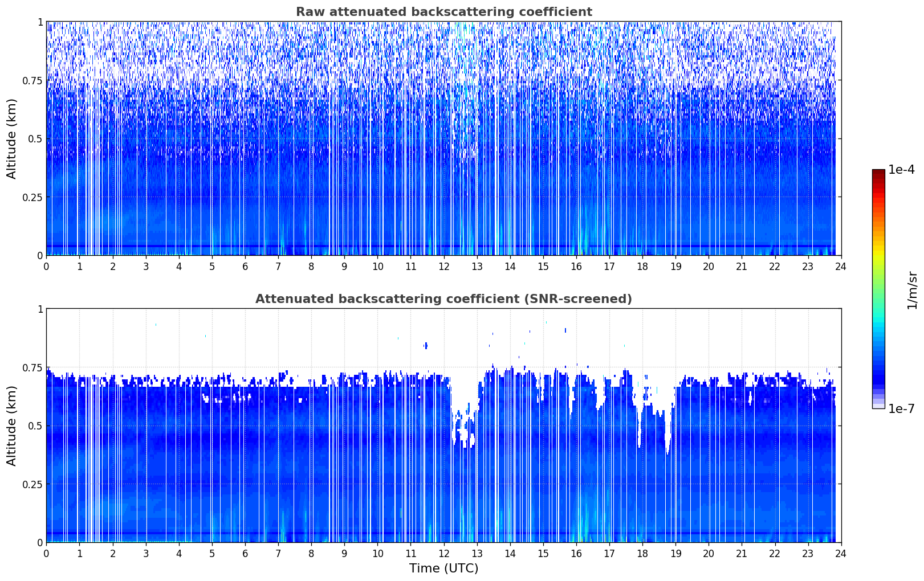924x581 pixels.
Task: Click the '21' time tick under the top plot
Action: tap(742, 266)
